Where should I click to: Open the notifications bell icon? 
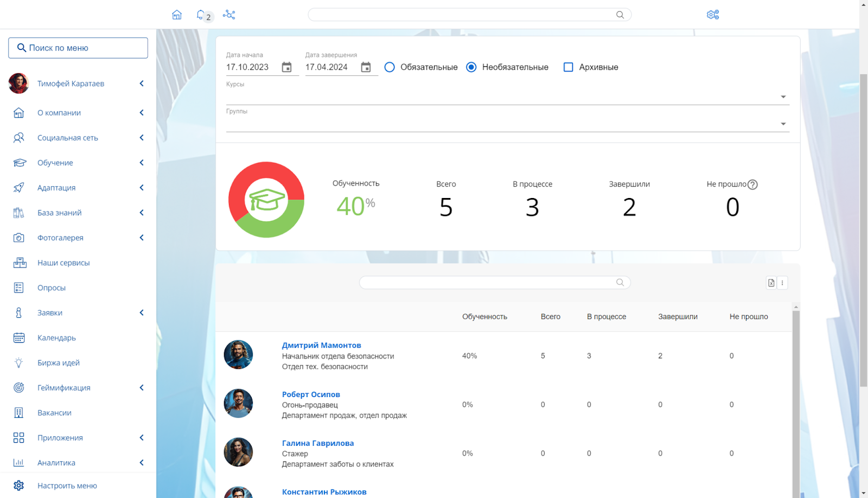pos(201,15)
